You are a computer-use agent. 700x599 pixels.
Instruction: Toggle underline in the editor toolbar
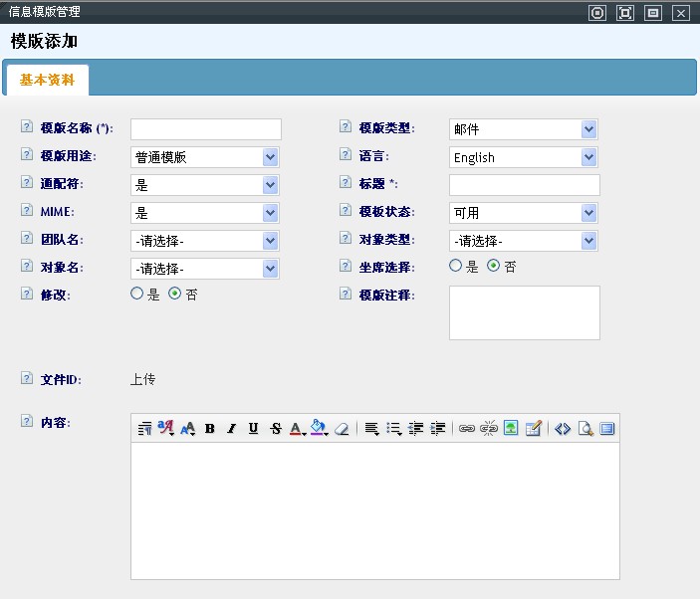[x=253, y=429]
